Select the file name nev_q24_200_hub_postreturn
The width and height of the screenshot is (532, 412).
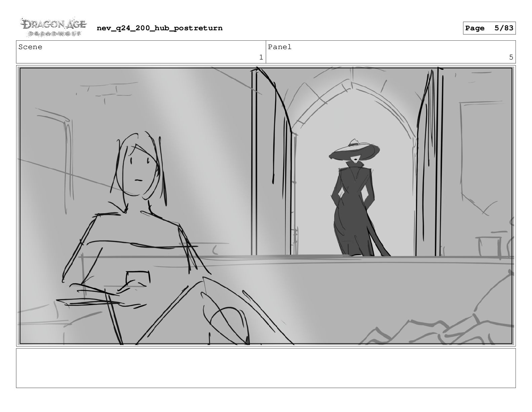coord(159,28)
